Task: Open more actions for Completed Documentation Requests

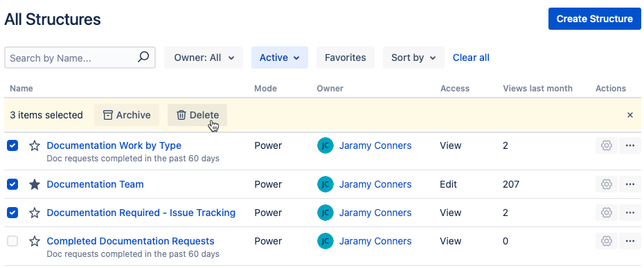Action: (x=630, y=241)
